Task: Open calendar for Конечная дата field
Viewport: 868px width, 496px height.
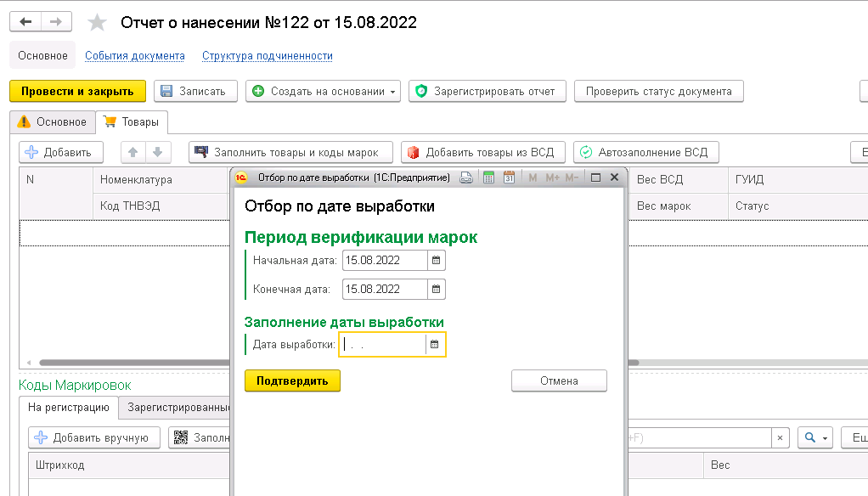Action: tap(437, 289)
